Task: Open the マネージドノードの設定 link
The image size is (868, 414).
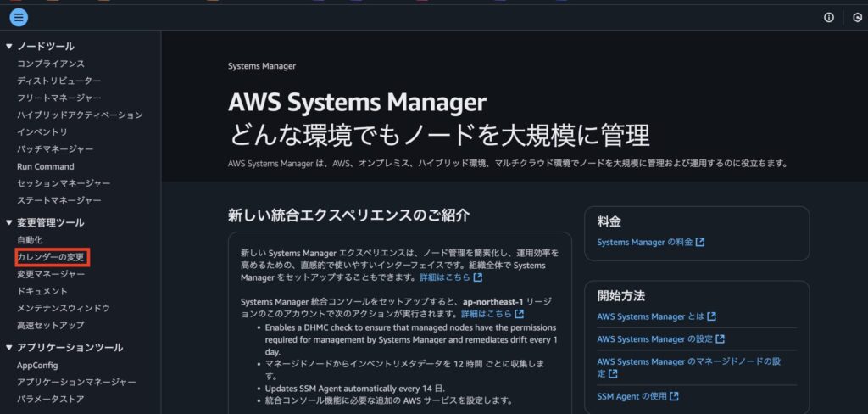Action: 688,367
